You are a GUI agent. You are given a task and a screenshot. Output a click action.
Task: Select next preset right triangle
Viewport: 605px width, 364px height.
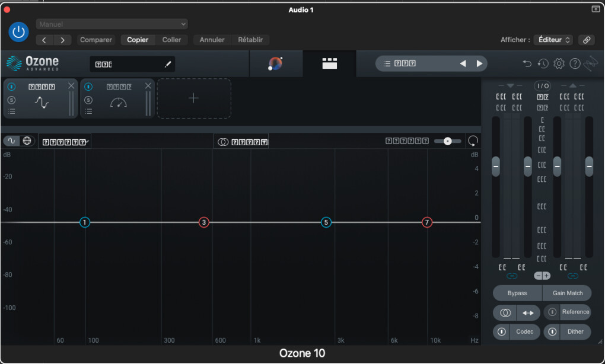(479, 63)
